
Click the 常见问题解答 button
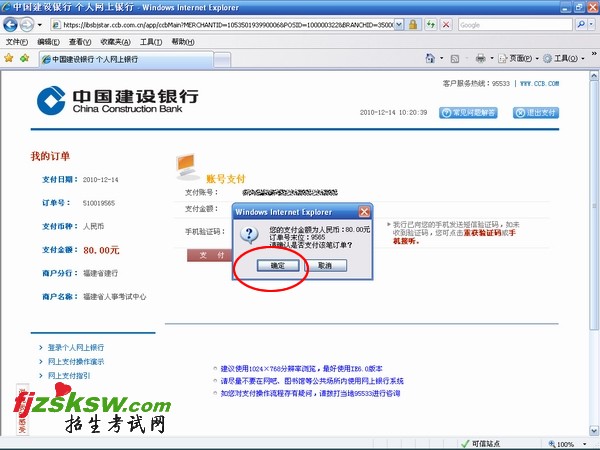point(467,113)
